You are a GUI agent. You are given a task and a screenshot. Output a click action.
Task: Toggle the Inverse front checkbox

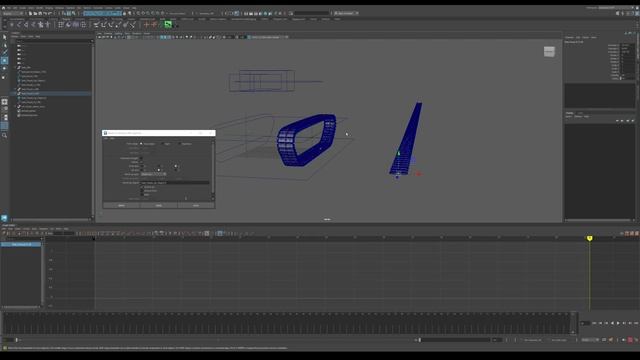click(x=142, y=191)
